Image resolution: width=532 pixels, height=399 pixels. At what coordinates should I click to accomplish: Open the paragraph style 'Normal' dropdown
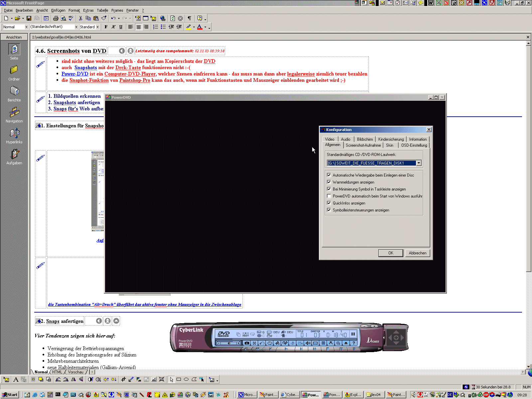point(26,27)
